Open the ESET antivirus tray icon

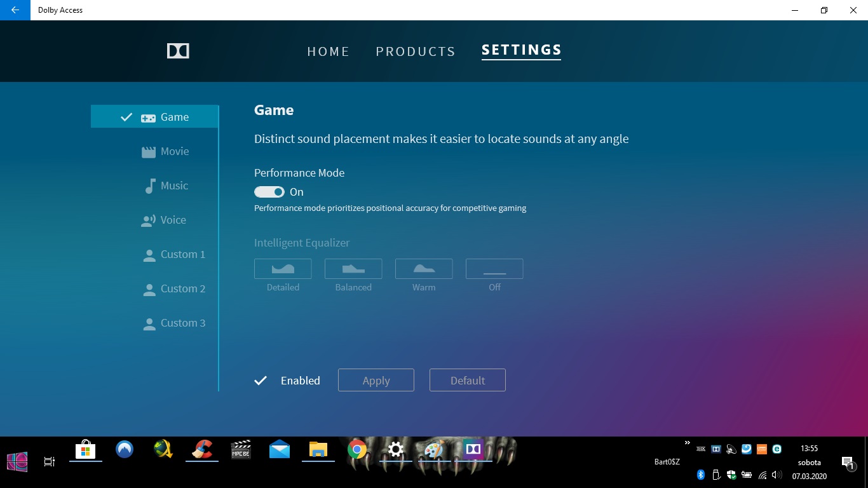(777, 449)
